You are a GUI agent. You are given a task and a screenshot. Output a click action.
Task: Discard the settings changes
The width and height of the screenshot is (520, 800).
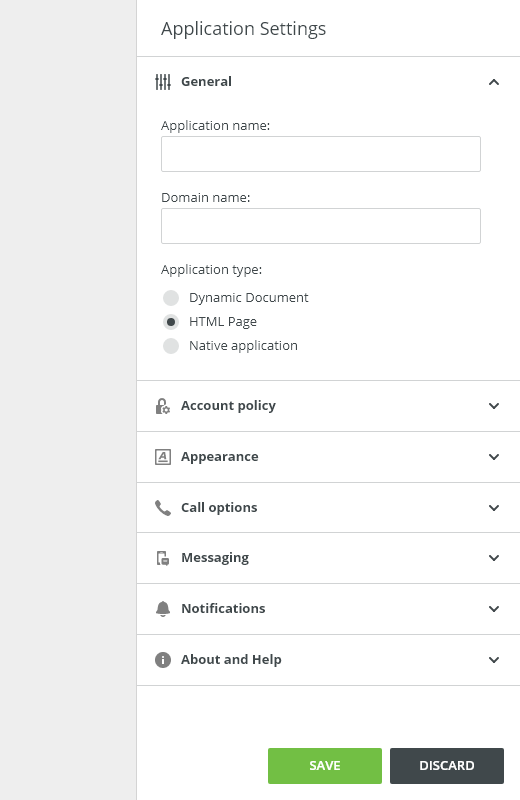pyautogui.click(x=447, y=766)
